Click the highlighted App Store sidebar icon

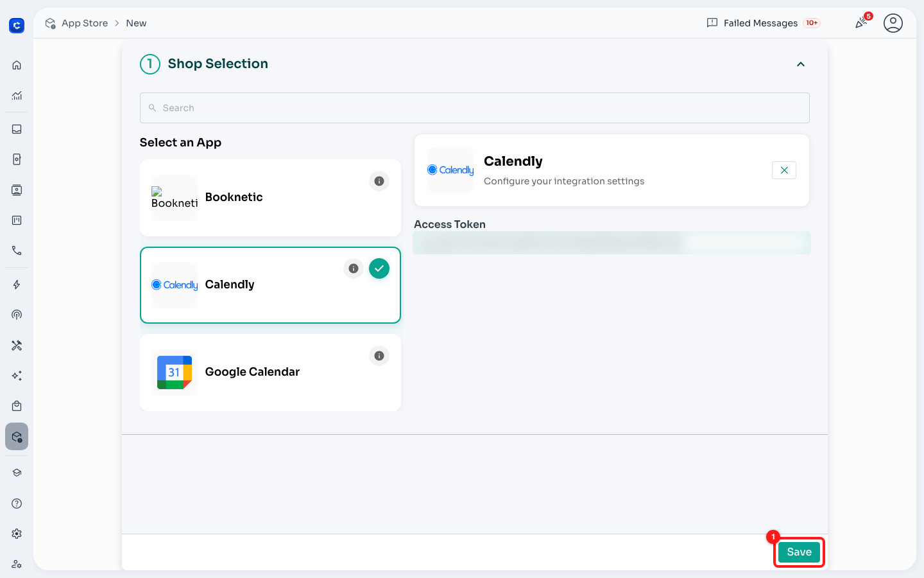pos(17,437)
